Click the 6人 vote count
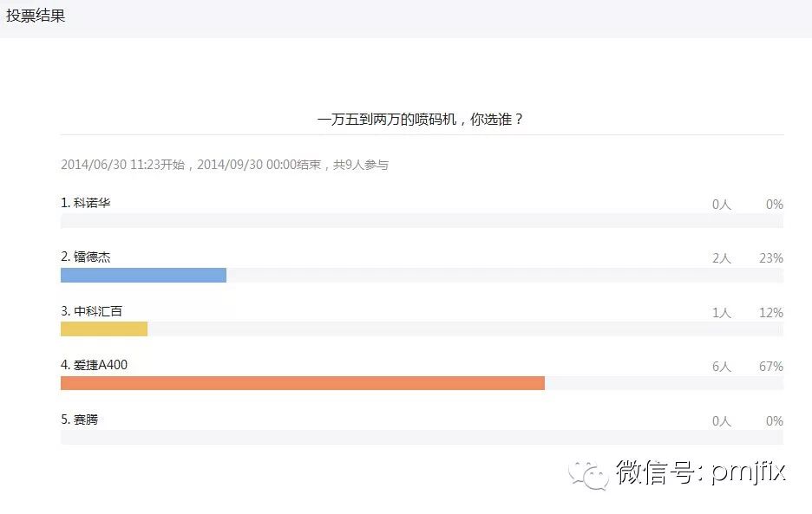This screenshot has height=514, width=812. pyautogui.click(x=722, y=367)
